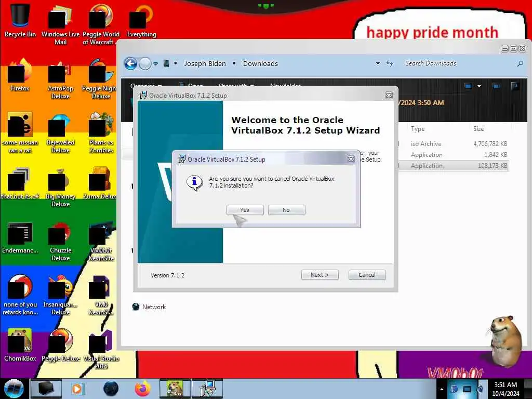Open the taskbar clock showing 3:51 AM
532x399 pixels.
click(x=506, y=389)
